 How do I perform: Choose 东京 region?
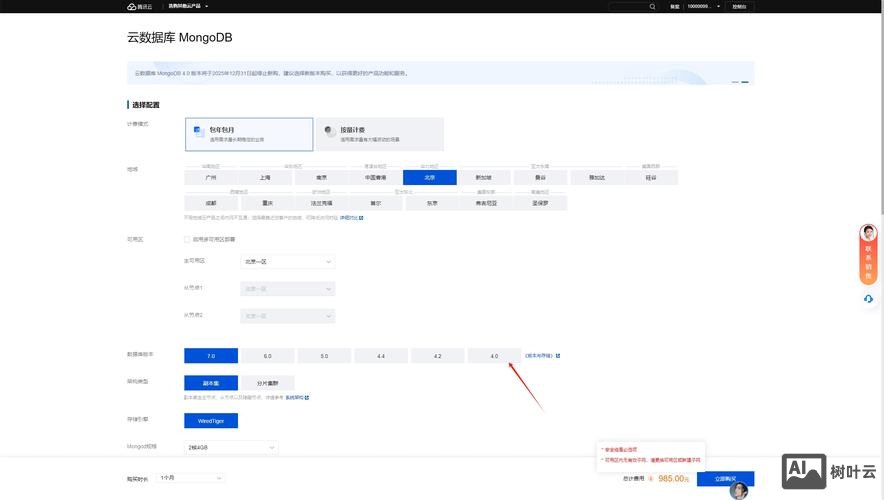pyautogui.click(x=432, y=203)
